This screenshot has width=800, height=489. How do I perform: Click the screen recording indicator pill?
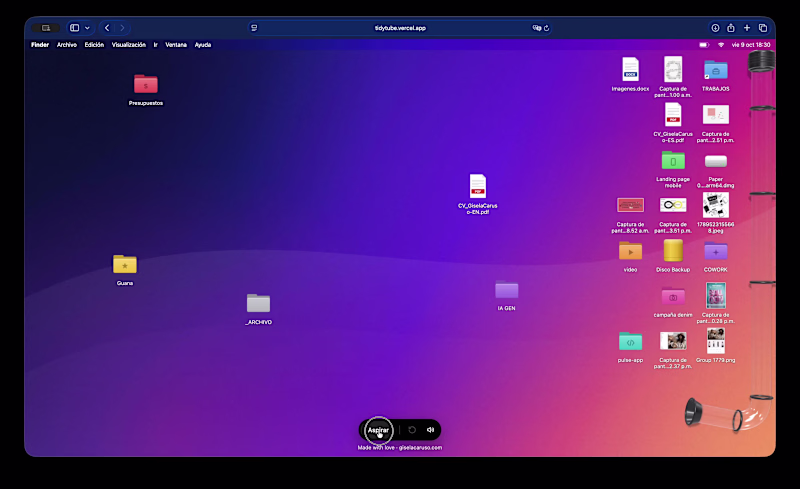[45, 28]
